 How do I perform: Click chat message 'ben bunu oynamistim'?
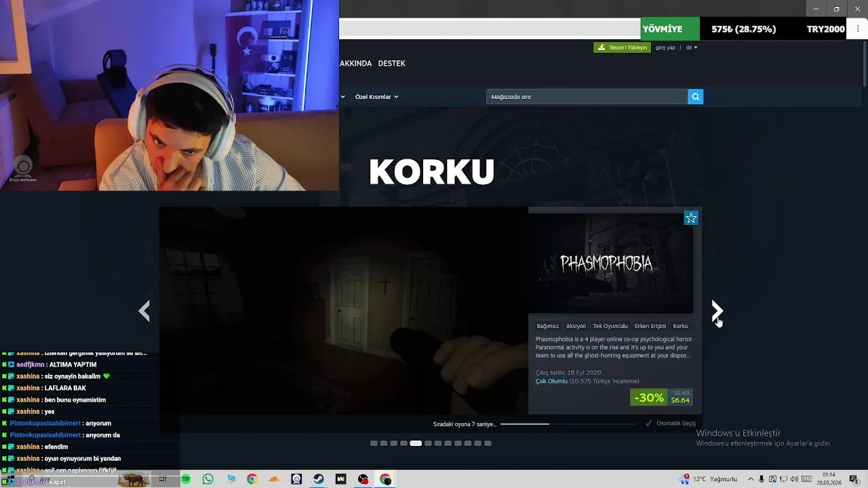tap(75, 400)
